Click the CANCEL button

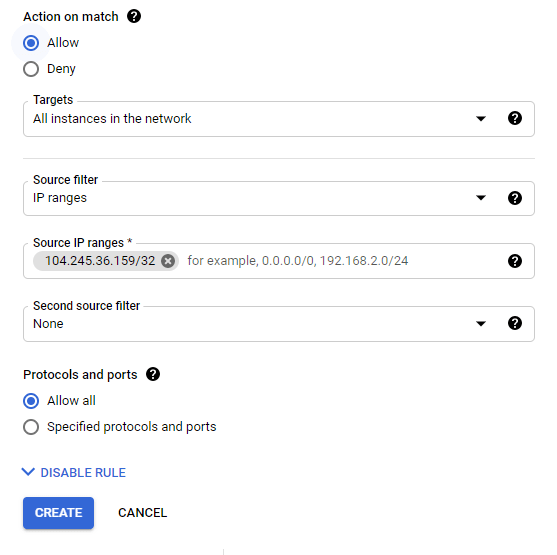[142, 513]
